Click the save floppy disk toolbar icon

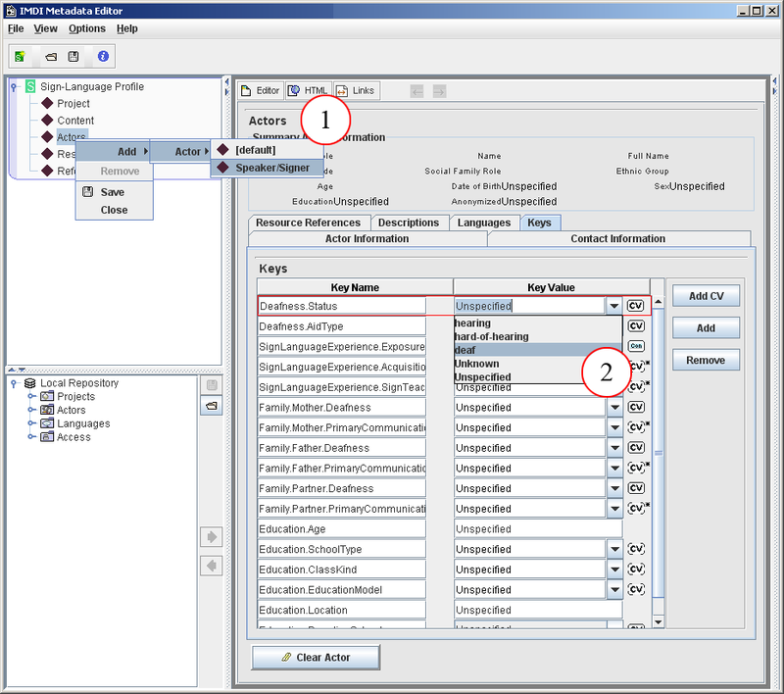pos(73,56)
